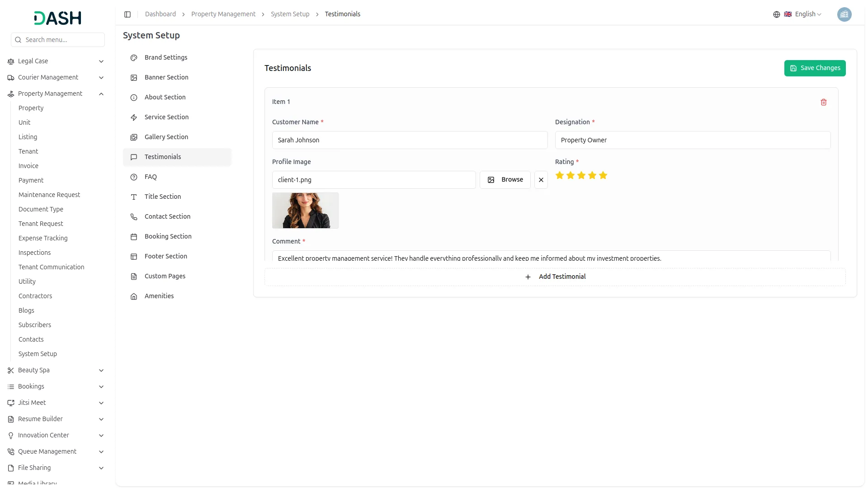Open the FAQ setup section
The image size is (868, 488).
tap(151, 177)
